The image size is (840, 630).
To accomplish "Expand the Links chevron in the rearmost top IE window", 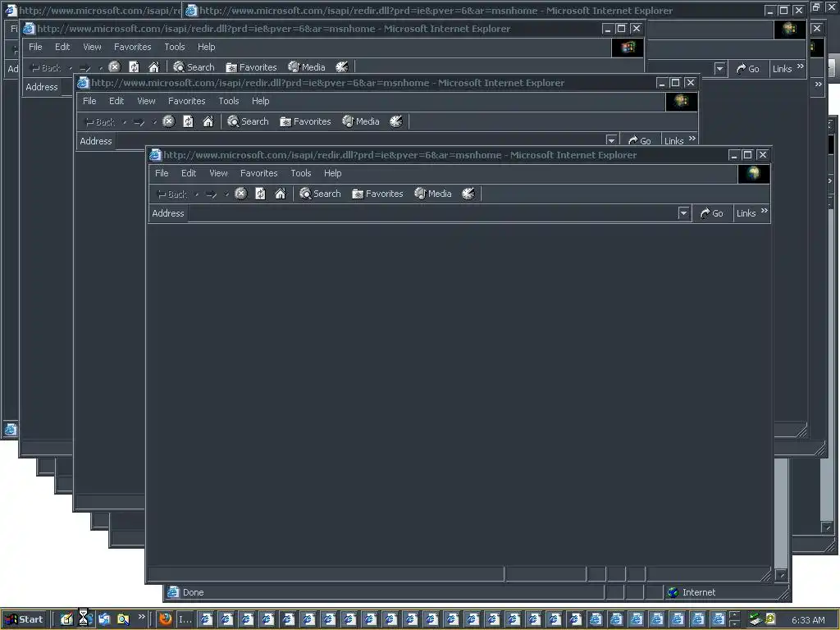I will (801, 66).
